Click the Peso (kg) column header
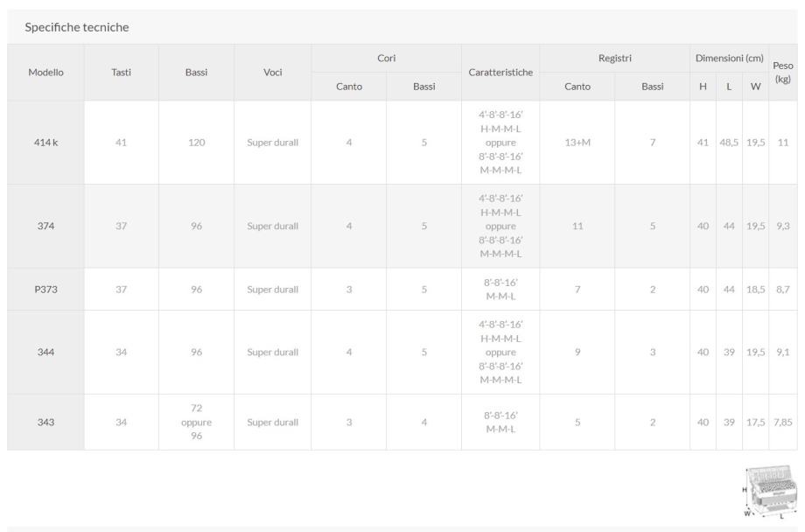The image size is (805, 532). point(783,73)
